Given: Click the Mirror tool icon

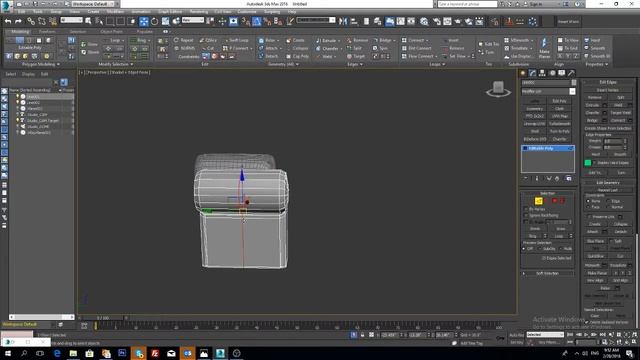Looking at the screenshot, I should (x=343, y=21).
